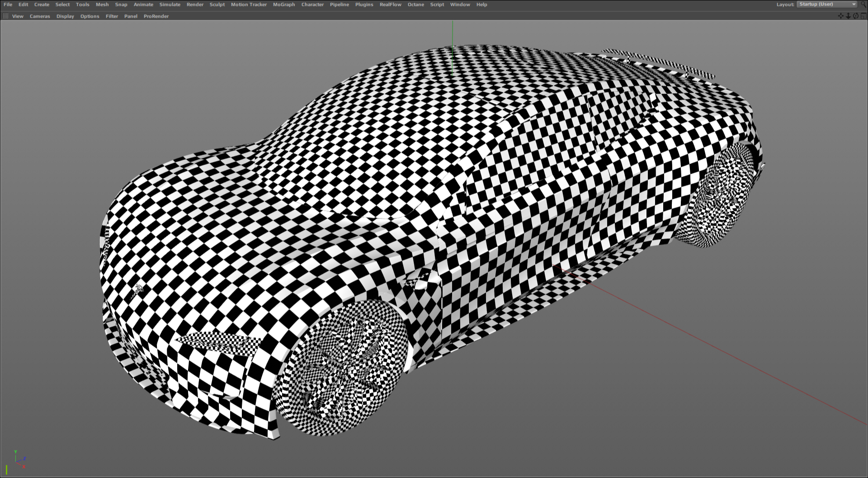Click the viewport rotate camera icon
This screenshot has height=478, width=868.
855,16
